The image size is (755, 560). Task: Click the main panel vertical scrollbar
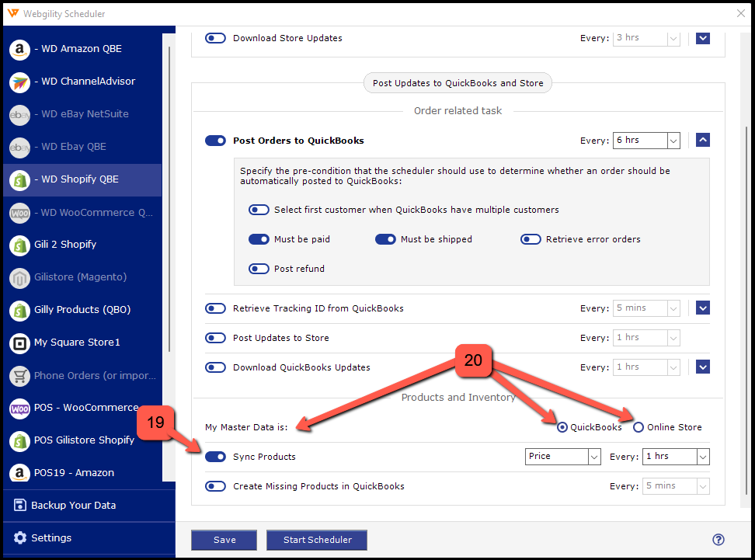[x=747, y=311]
